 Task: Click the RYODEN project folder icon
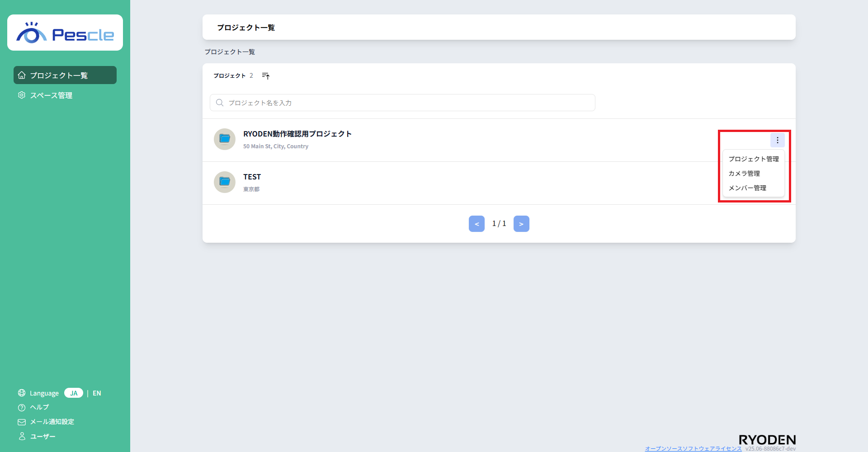click(225, 139)
